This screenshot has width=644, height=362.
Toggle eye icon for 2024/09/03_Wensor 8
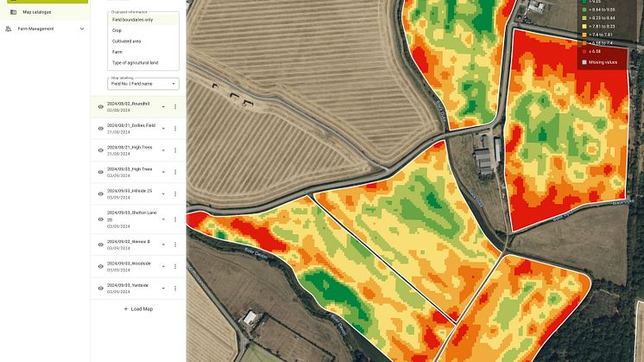[100, 245]
